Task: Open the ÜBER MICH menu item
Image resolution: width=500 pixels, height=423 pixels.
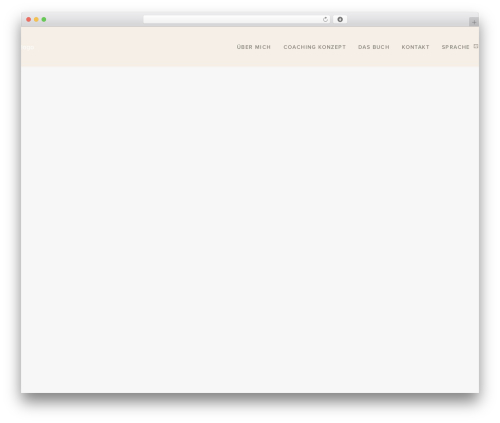Action: (253, 47)
